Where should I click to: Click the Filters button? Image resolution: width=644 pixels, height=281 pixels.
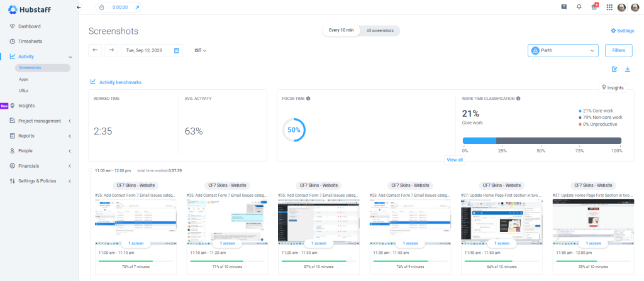[x=618, y=50]
